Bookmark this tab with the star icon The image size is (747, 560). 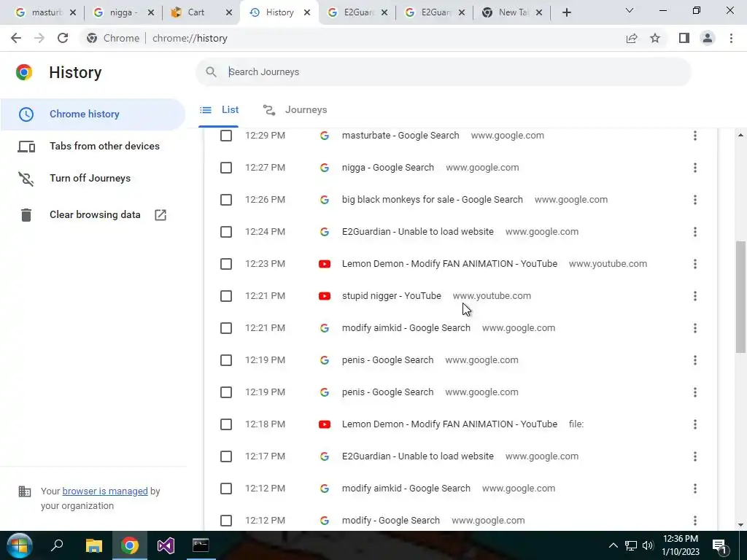coord(655,38)
